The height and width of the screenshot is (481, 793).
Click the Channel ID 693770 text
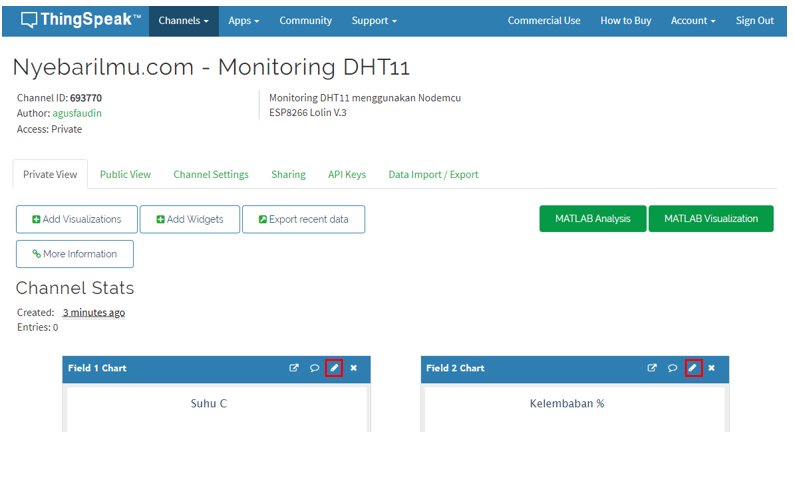pyautogui.click(x=59, y=98)
